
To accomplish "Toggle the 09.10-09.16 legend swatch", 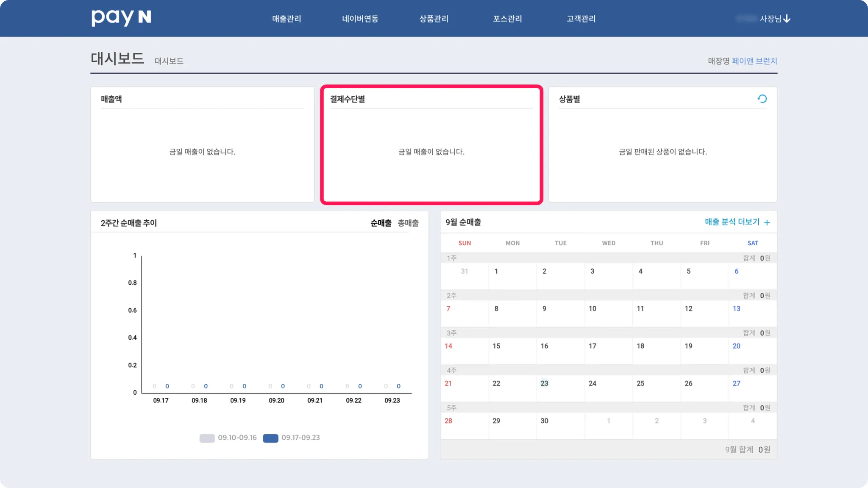I will 207,438.
